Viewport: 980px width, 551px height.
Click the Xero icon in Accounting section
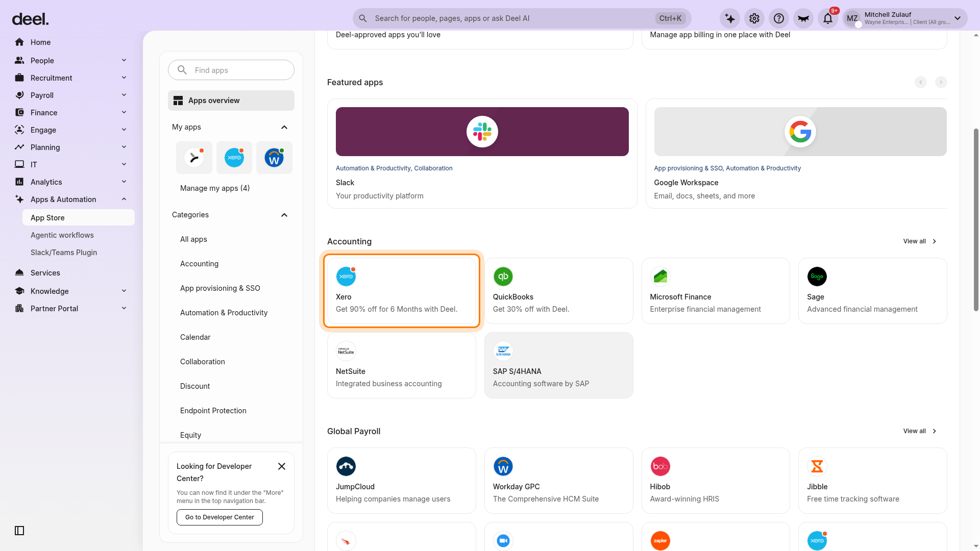pyautogui.click(x=346, y=277)
